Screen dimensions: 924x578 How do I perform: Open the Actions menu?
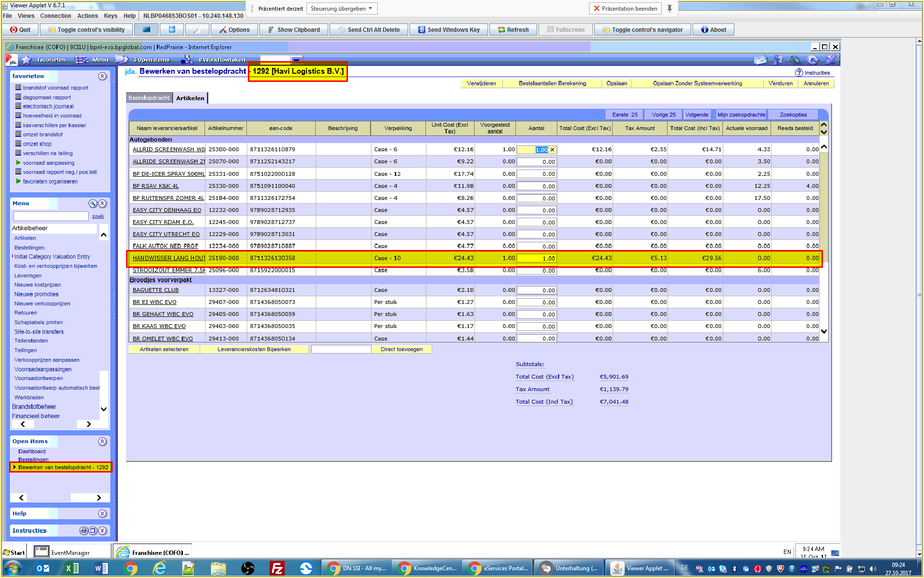(x=88, y=16)
